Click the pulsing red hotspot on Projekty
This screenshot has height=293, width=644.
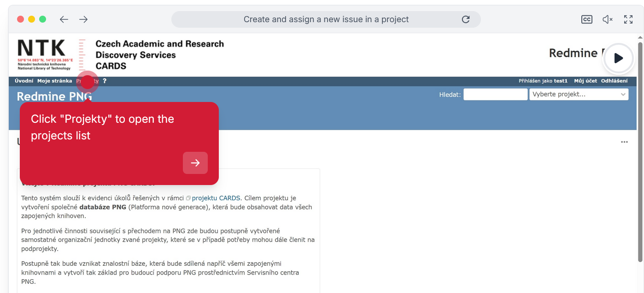point(88,82)
